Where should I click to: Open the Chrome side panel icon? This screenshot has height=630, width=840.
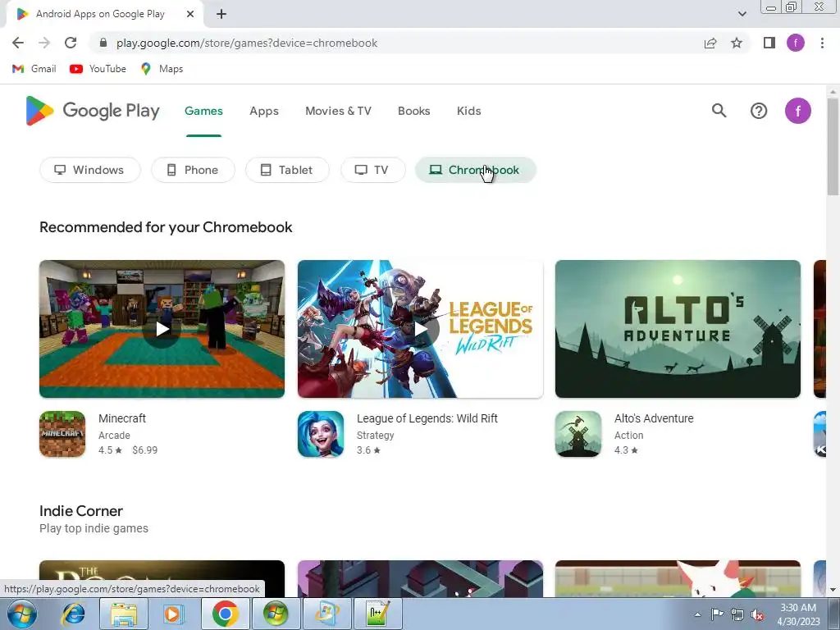pyautogui.click(x=769, y=43)
